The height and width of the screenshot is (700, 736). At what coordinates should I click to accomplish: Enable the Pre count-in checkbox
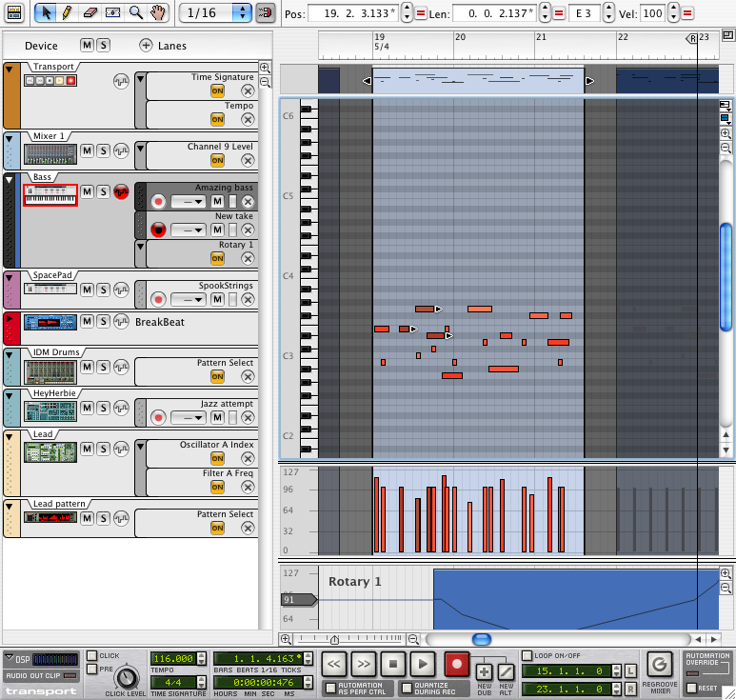coord(92,669)
